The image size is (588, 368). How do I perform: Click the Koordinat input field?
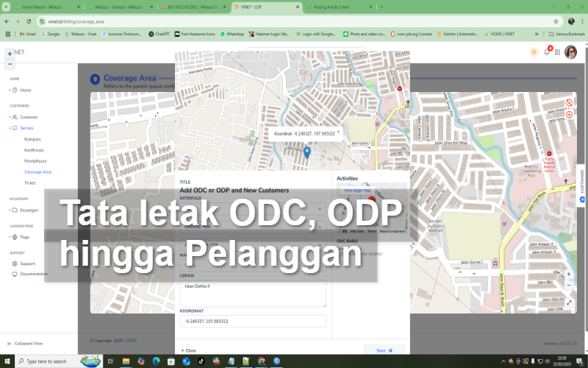point(252,322)
